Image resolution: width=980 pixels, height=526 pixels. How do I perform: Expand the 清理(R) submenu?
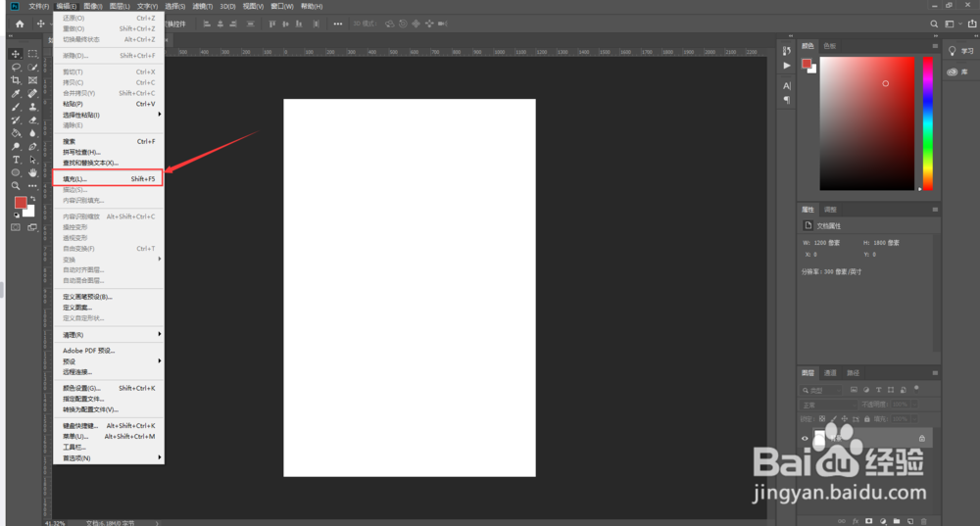click(x=109, y=335)
